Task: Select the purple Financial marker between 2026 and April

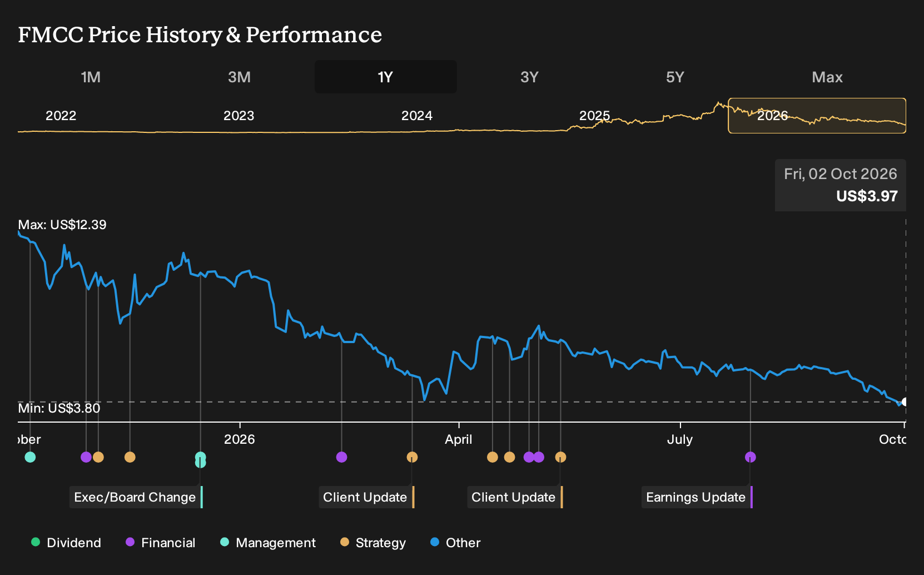Action: tap(342, 457)
